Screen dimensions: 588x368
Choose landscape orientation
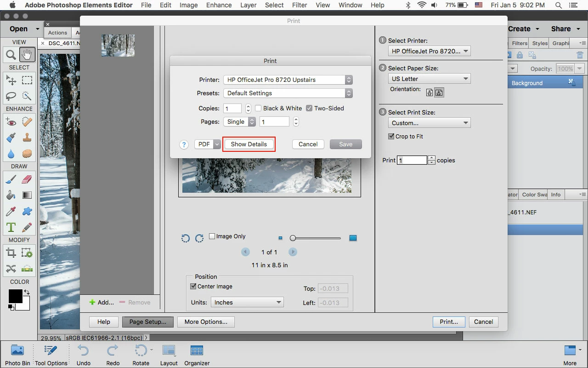(x=439, y=92)
